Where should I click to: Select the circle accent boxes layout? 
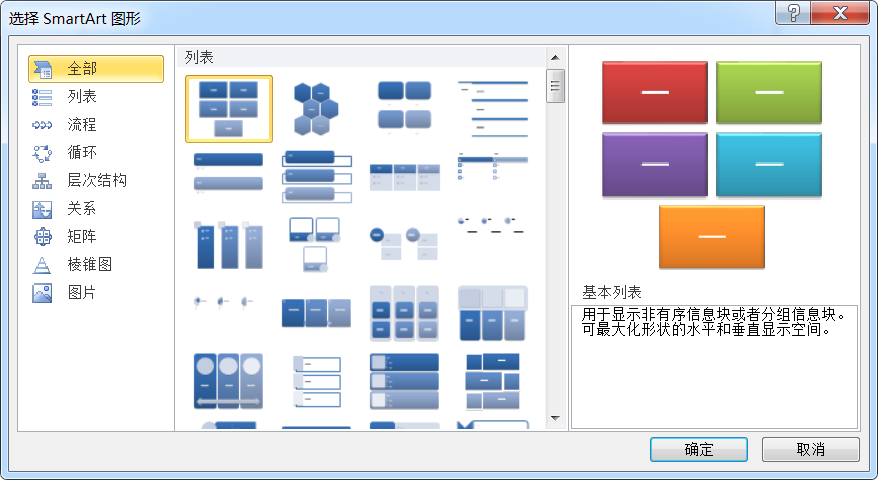pyautogui.click(x=403, y=243)
